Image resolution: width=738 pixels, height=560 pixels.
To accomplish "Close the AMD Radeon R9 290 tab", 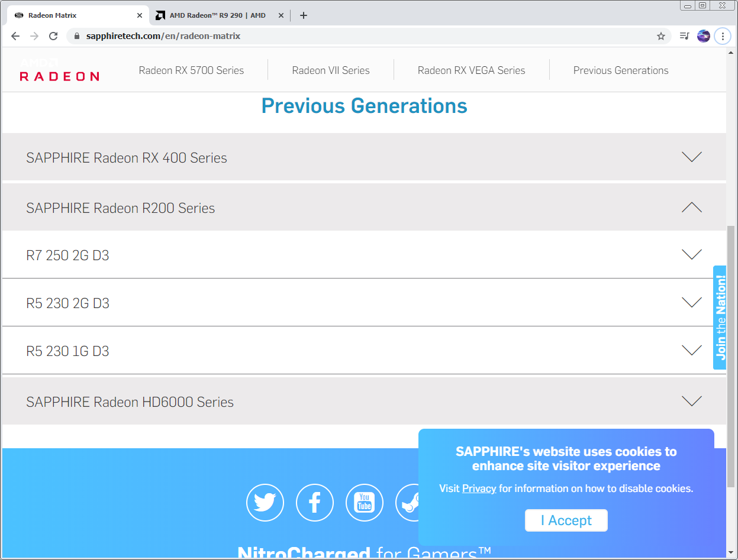I will click(281, 15).
